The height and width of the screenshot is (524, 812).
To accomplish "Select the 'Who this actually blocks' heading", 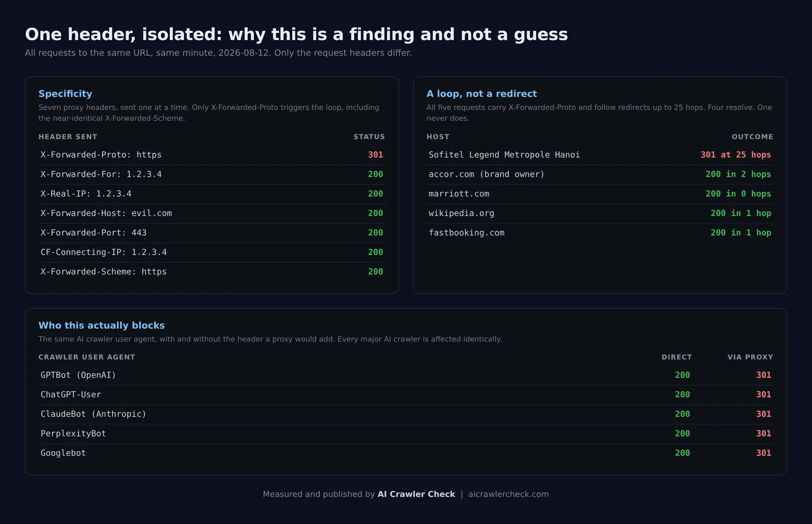I will click(x=101, y=326).
